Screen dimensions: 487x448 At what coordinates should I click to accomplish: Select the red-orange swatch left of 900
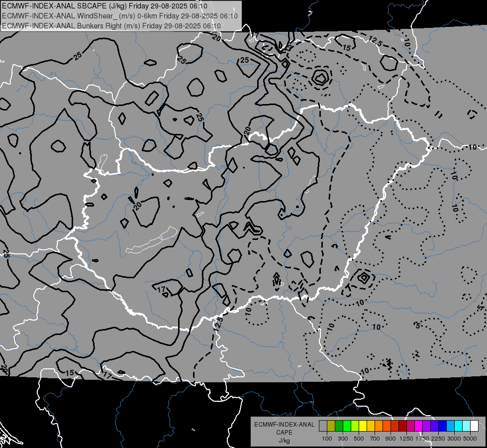387,426
